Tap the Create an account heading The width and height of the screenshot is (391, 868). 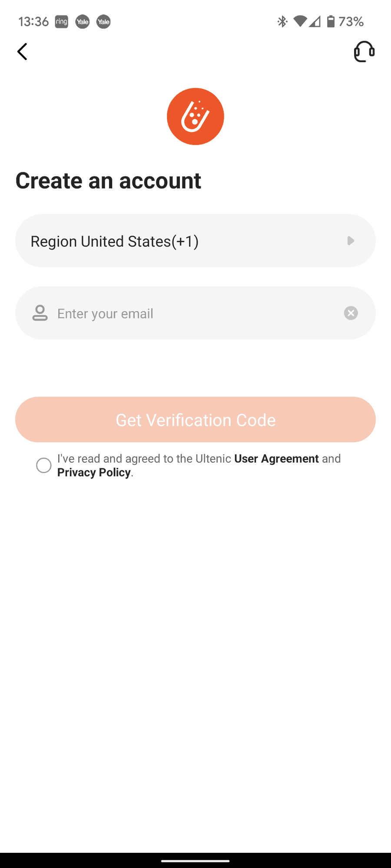point(109,181)
